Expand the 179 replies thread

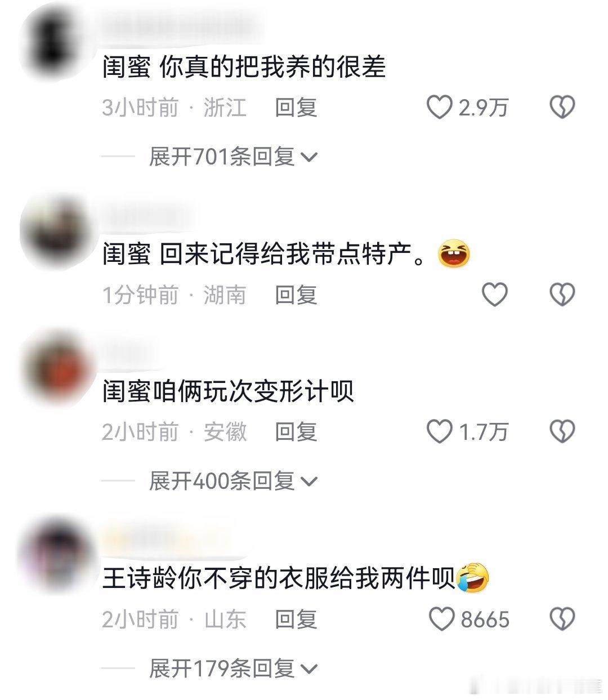tap(233, 668)
